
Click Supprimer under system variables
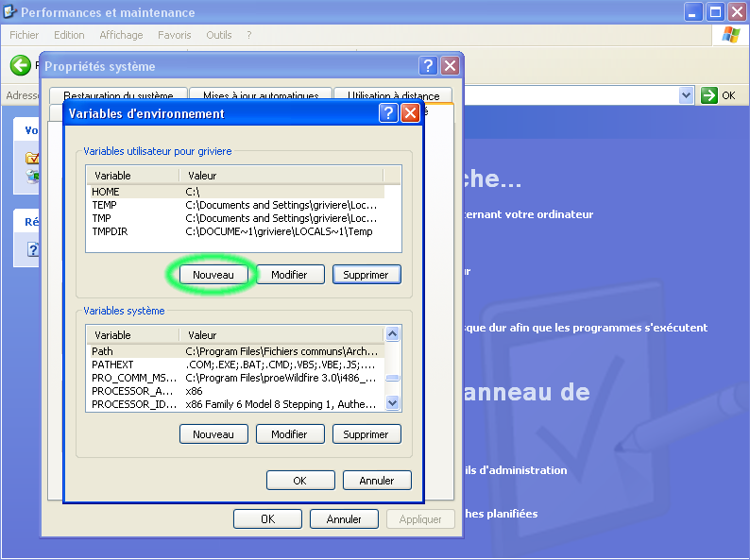(x=366, y=434)
